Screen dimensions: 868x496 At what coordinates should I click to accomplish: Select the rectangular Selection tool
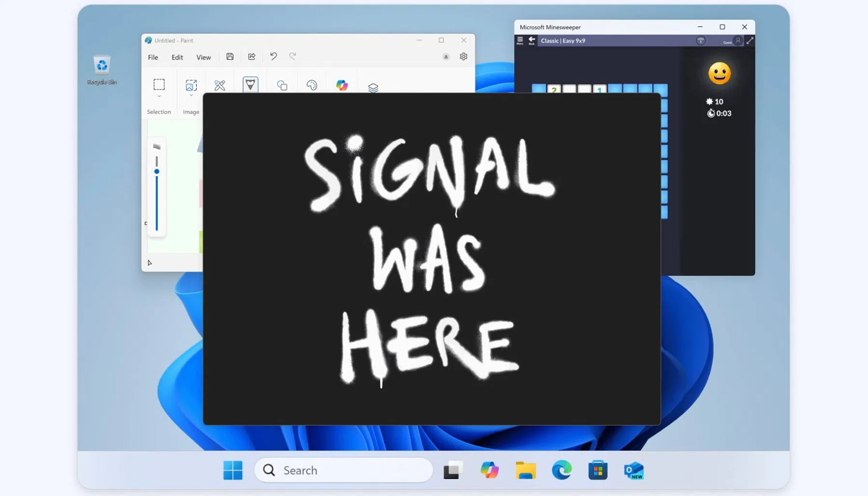[x=159, y=84]
